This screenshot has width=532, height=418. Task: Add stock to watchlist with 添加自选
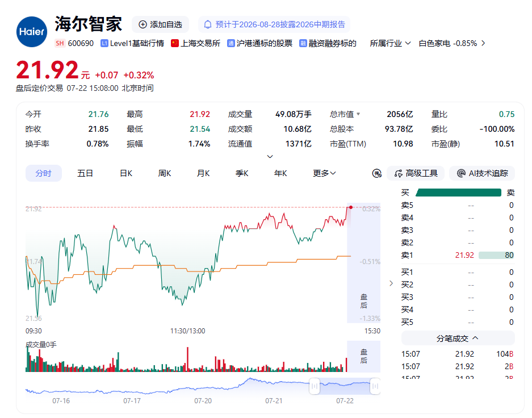(x=161, y=24)
